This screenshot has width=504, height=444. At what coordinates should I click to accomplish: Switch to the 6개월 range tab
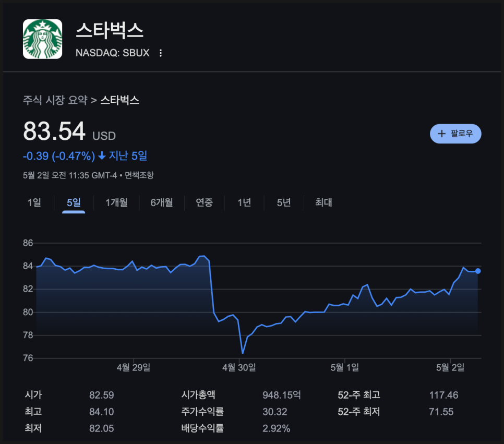click(x=162, y=202)
